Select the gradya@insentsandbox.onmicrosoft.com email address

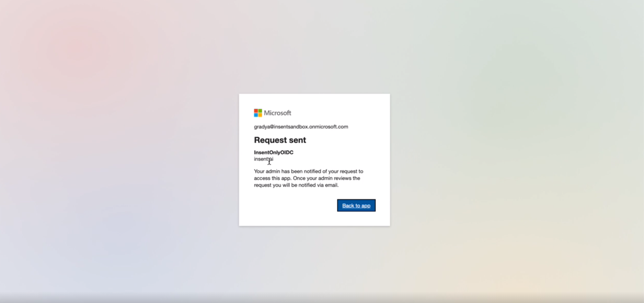pos(301,127)
